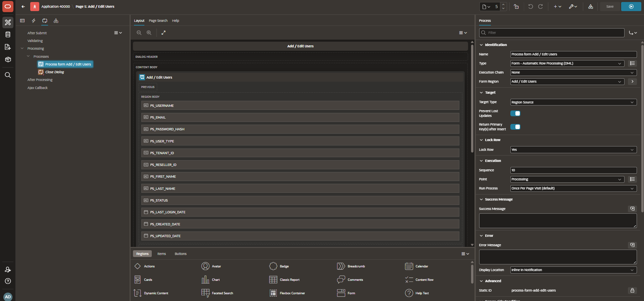Click the sidebar search magnifier icon
644x301 pixels.
[8, 75]
